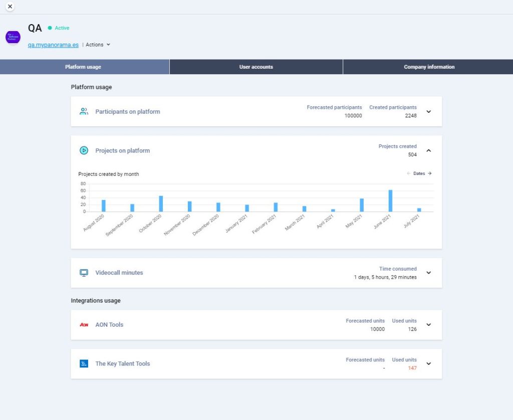Image resolution: width=513 pixels, height=420 pixels.
Task: Expand The Key Talent Tools panel
Action: click(x=428, y=364)
